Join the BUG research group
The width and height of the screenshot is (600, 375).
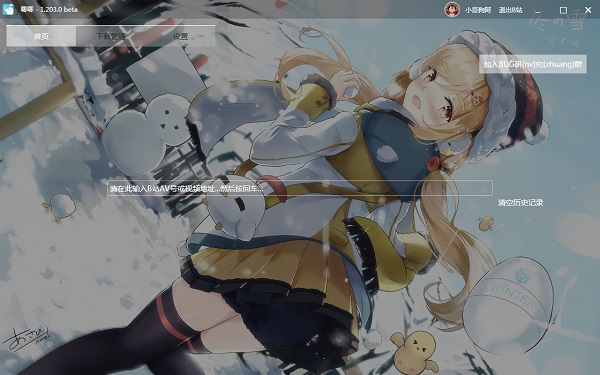[x=533, y=64]
